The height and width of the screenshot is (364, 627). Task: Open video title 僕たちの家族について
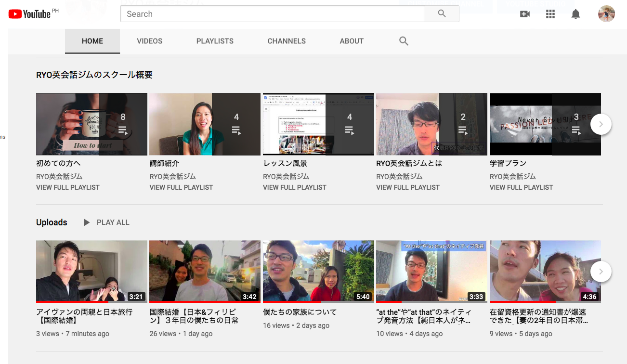(300, 312)
